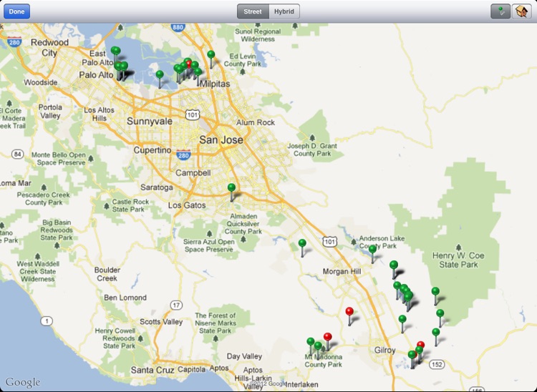Tap the Redwood City label

[x=49, y=47]
